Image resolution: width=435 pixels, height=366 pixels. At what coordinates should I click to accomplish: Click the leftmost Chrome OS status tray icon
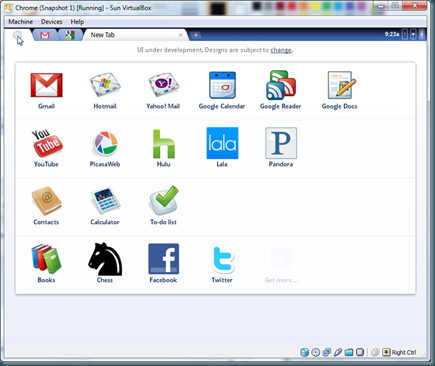point(405,35)
